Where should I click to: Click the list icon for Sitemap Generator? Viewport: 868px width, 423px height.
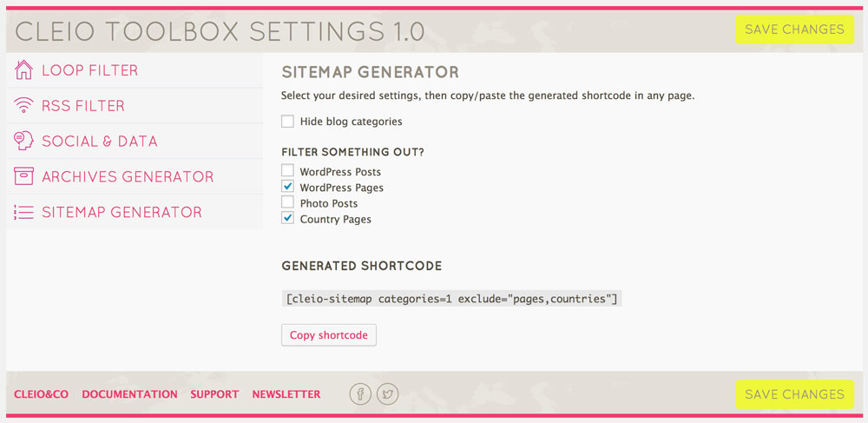(23, 212)
